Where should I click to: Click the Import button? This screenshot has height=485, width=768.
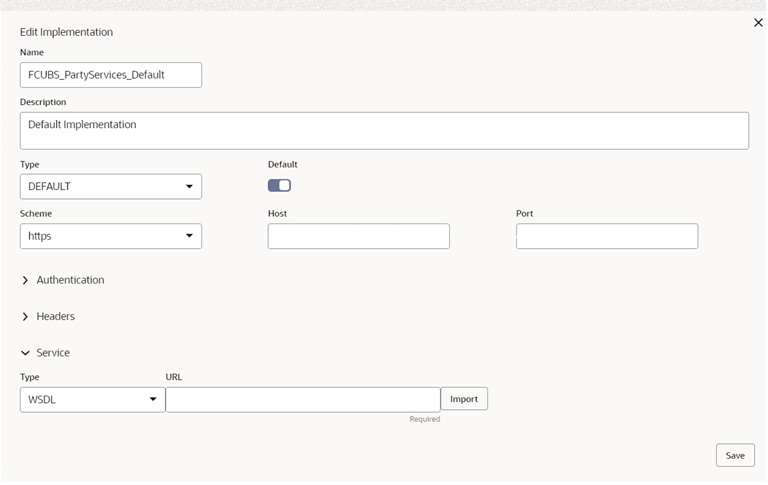click(x=464, y=399)
